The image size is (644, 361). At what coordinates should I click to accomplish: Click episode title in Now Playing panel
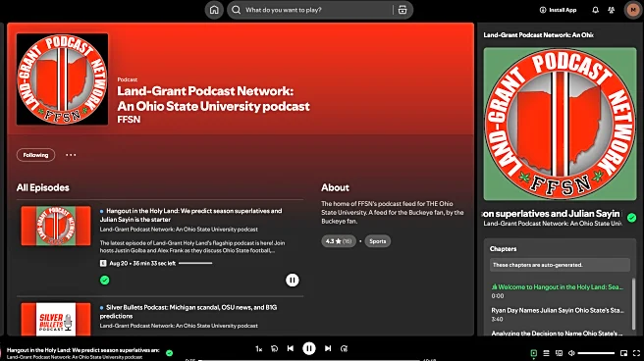pos(553,213)
